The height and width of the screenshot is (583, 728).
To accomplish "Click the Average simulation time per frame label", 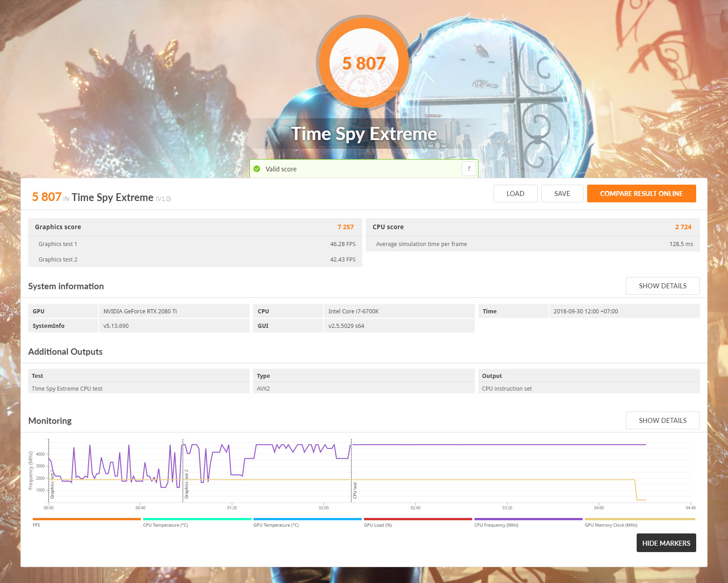I will [421, 244].
